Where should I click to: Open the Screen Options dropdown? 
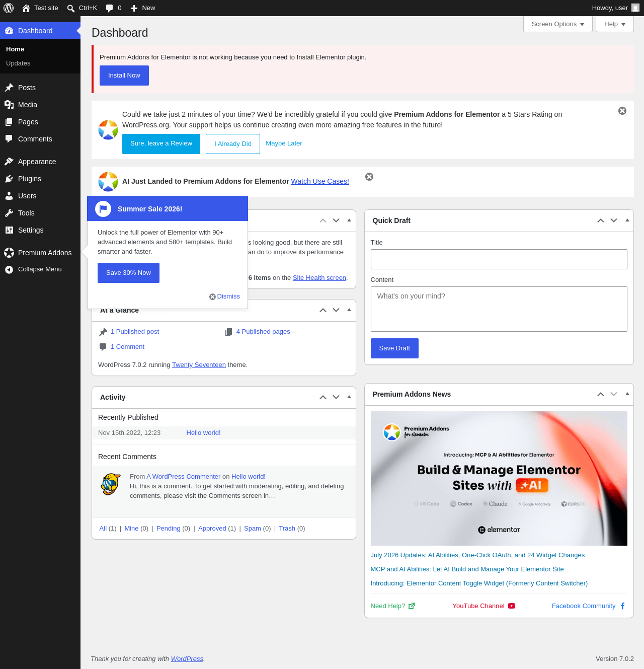click(558, 24)
